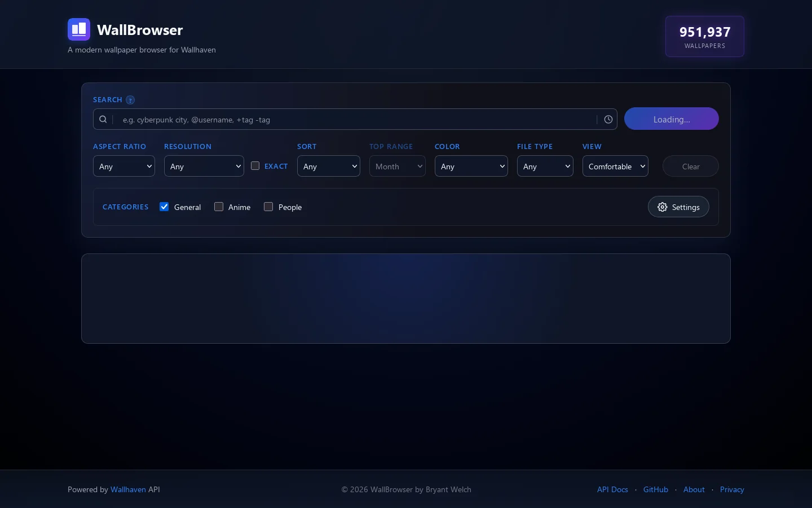
Task: Click the EXACT label text
Action: [x=276, y=166]
